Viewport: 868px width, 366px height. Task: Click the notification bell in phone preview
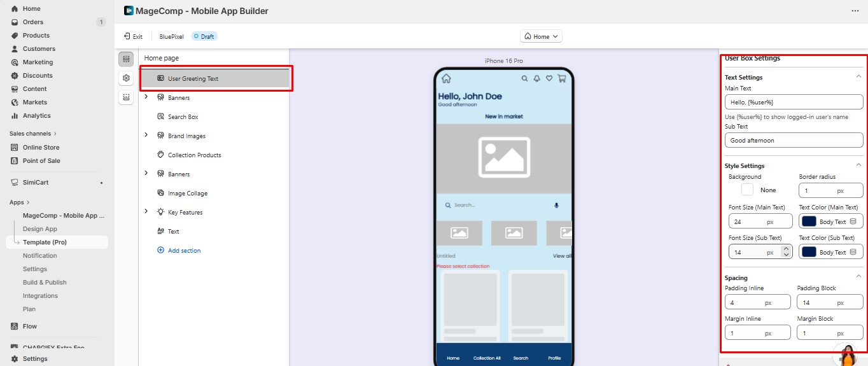536,79
